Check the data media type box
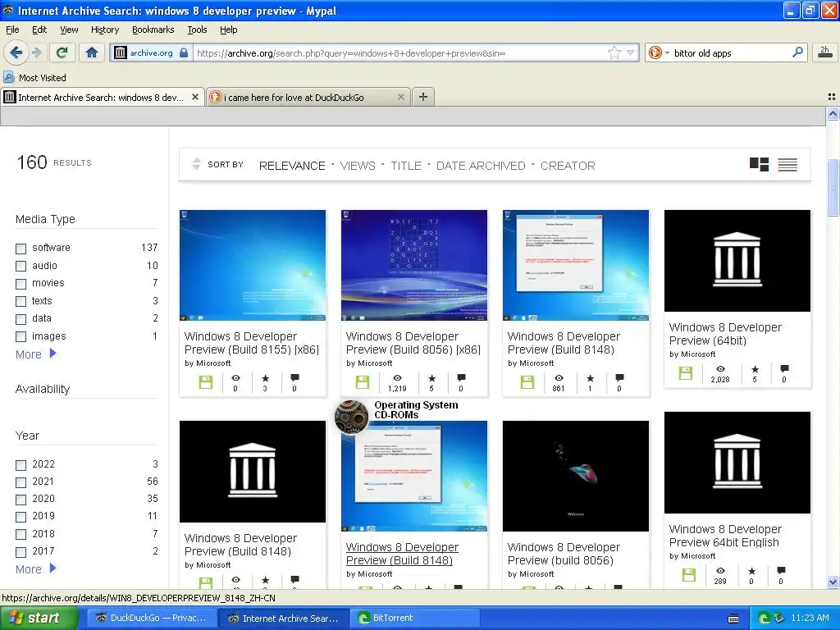840x630 pixels. click(x=21, y=319)
